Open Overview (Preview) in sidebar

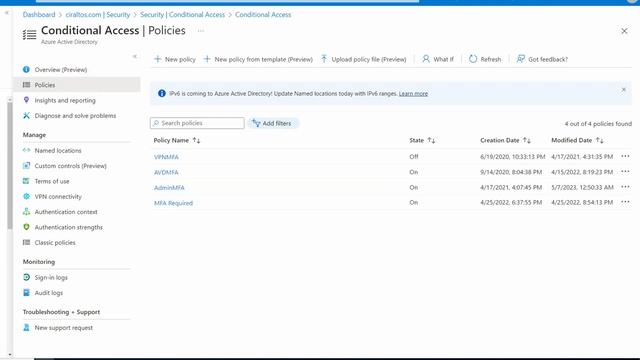(x=61, y=70)
